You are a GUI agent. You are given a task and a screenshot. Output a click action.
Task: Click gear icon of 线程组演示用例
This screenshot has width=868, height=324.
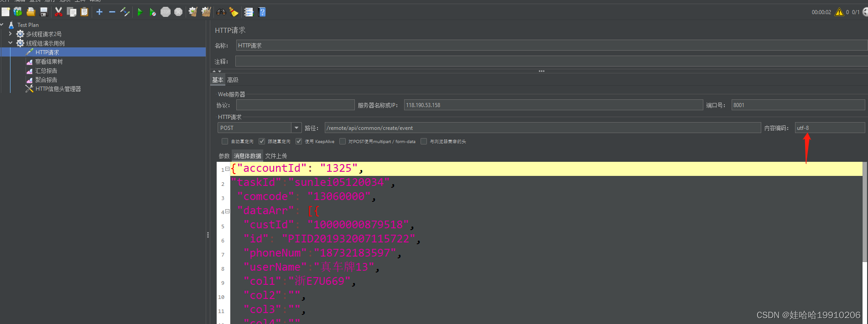tap(21, 43)
